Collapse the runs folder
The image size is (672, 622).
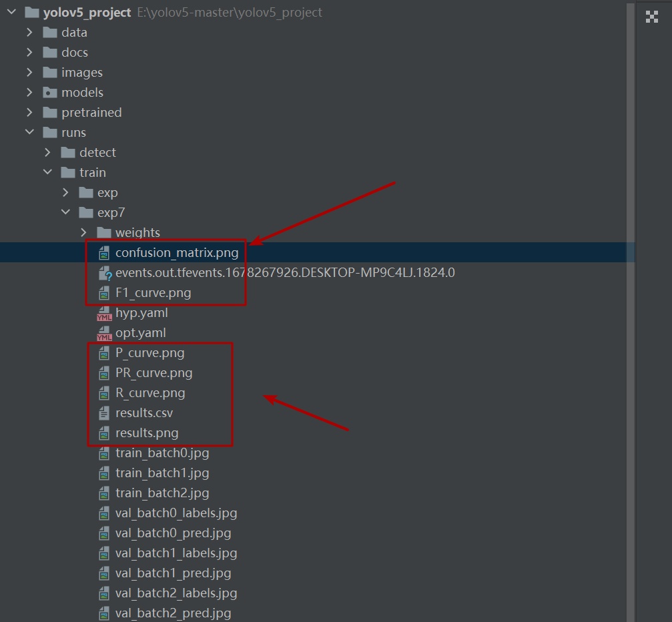pos(29,132)
